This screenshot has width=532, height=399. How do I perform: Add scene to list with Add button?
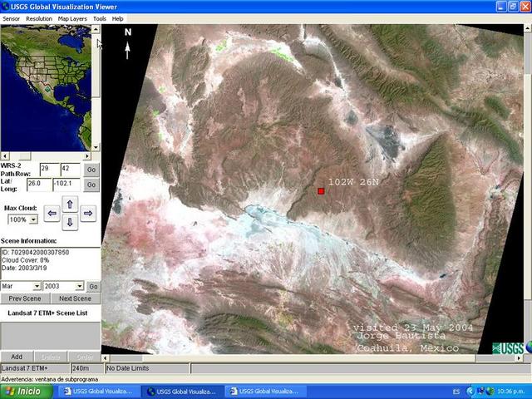click(x=17, y=357)
